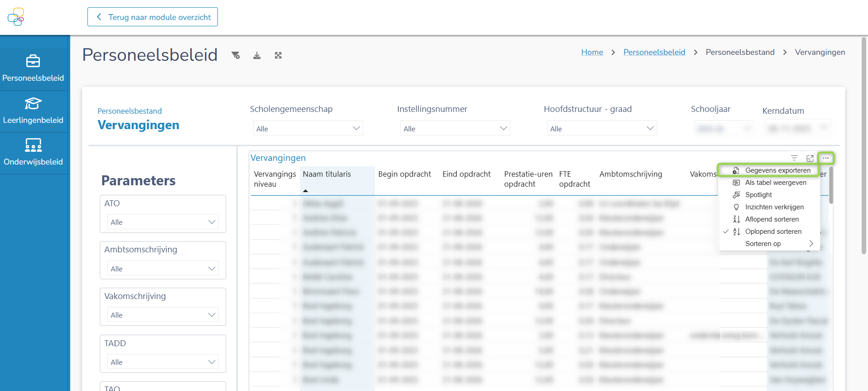
Task: Open the Hoofdstructuur - graad dropdown
Action: (602, 129)
